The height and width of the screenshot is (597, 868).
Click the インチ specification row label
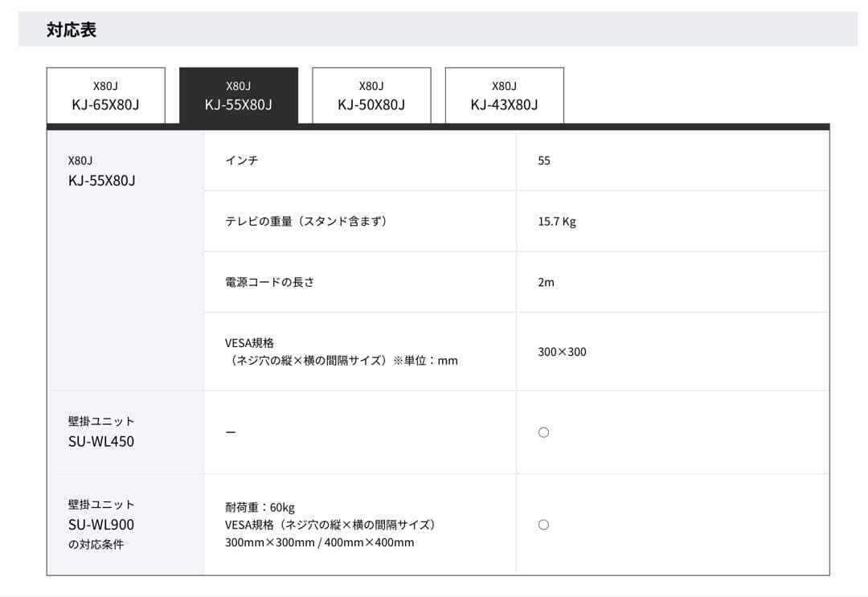[x=240, y=160]
